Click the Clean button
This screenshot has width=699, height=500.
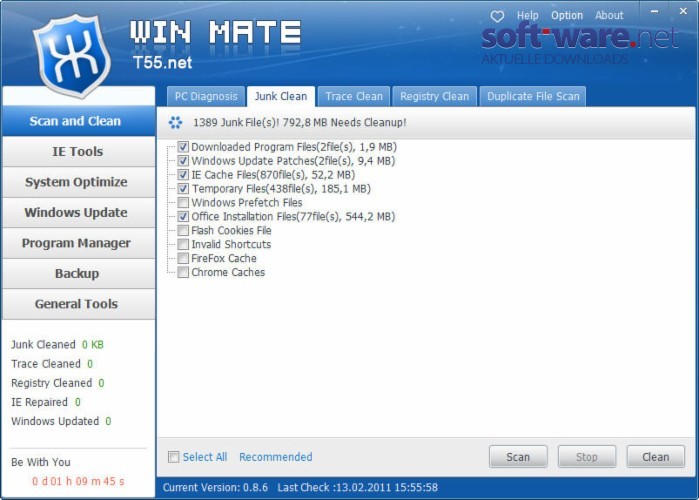pos(655,457)
